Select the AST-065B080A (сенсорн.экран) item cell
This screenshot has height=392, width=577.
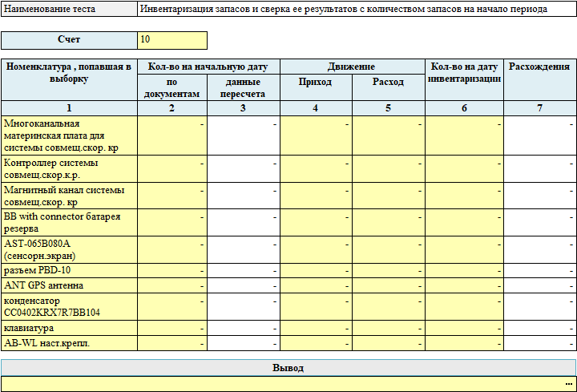pyautogui.click(x=70, y=249)
